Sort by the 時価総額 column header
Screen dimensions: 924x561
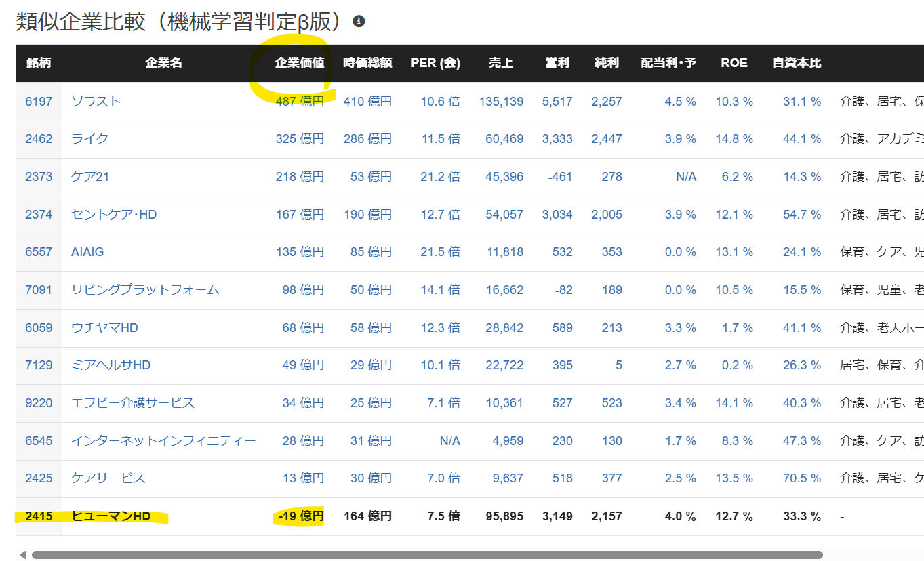tap(367, 63)
